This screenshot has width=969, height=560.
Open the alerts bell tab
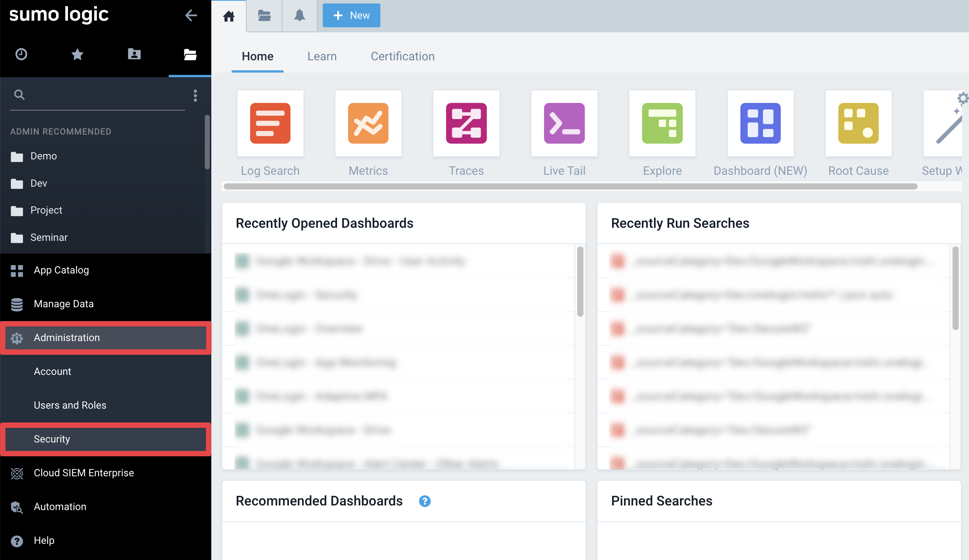pyautogui.click(x=300, y=16)
